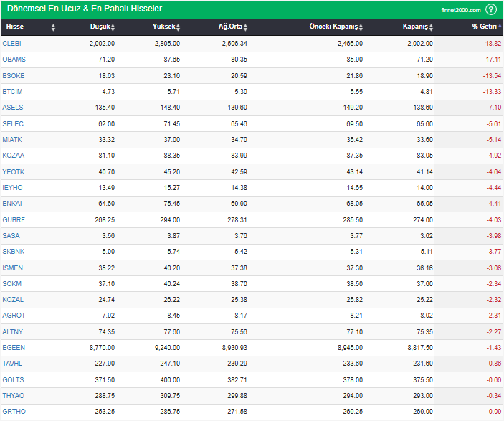Open EGEEN stock link
This screenshot has height=421, width=504.
coord(14,348)
